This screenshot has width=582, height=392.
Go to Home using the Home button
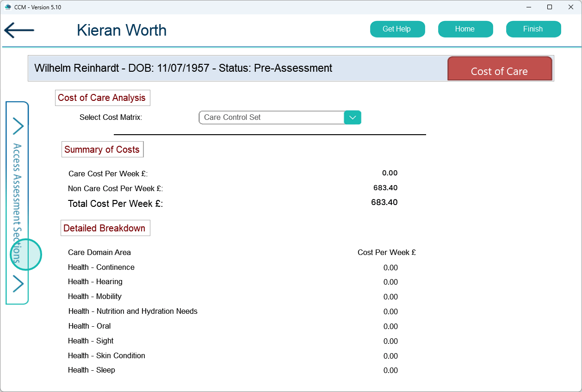[x=465, y=29]
